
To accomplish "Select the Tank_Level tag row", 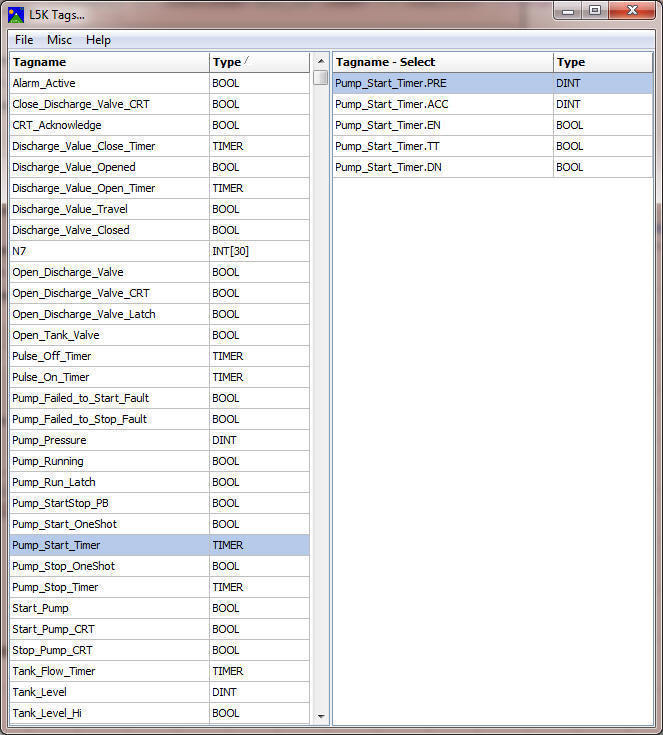I will tap(159, 692).
